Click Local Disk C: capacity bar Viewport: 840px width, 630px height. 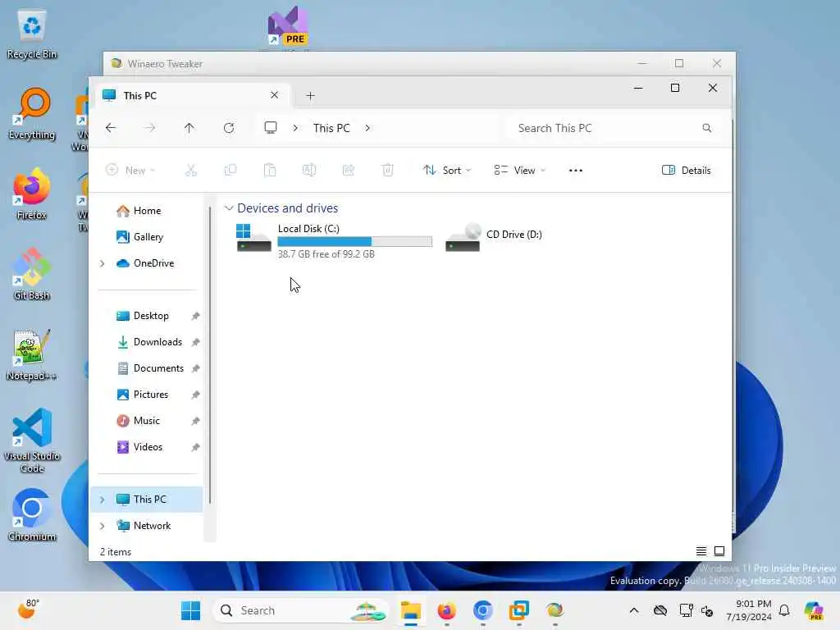pyautogui.click(x=354, y=242)
